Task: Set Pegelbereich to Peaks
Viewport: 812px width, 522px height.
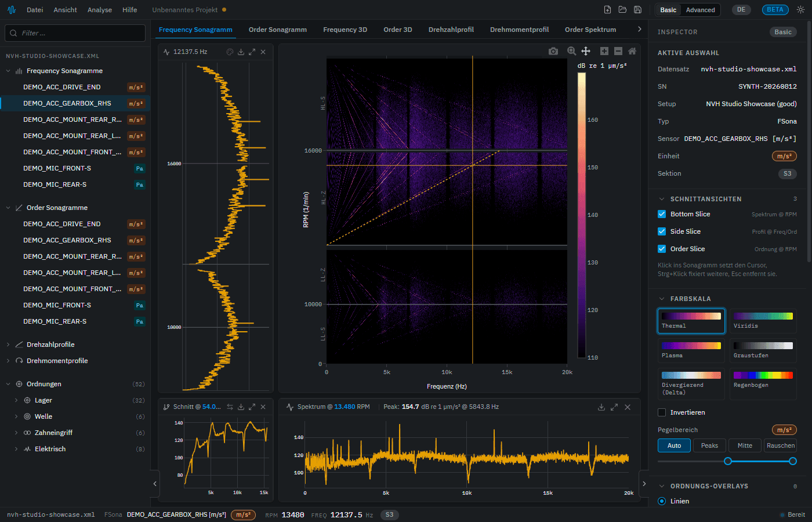Action: click(x=709, y=445)
